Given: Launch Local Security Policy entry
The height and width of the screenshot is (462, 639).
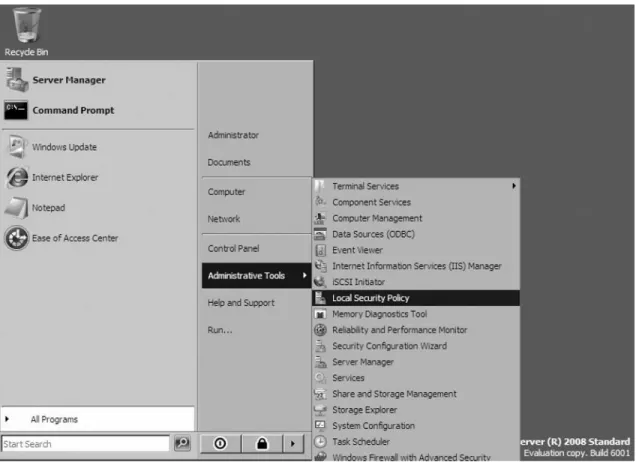Looking at the screenshot, I should pos(416,298).
